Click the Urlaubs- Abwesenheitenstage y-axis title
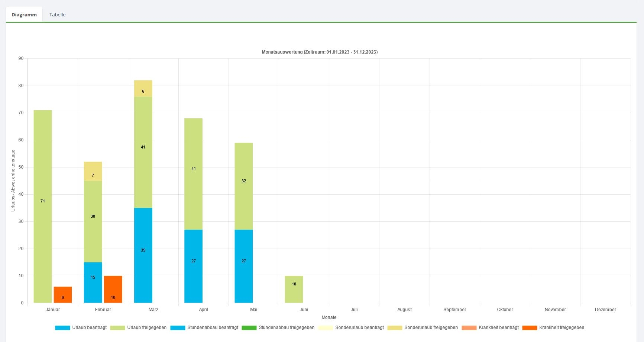The image size is (644, 342). pos(13,180)
